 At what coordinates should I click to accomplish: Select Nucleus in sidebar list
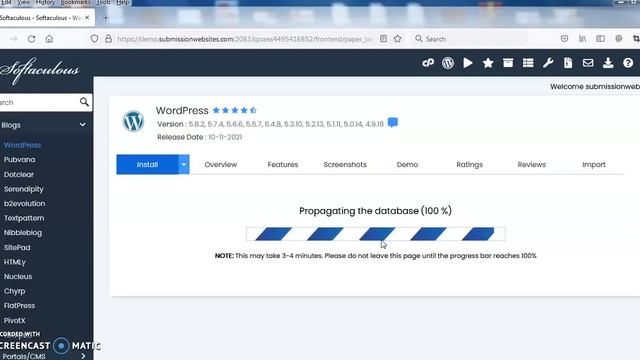tap(18, 276)
